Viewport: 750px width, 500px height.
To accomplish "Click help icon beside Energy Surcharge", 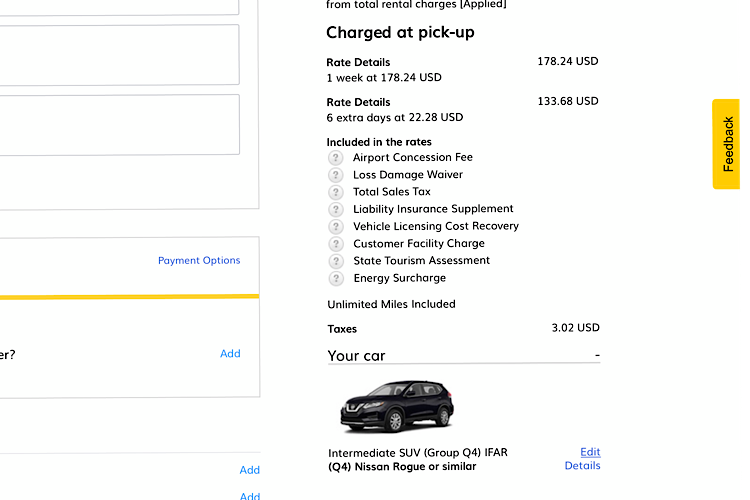I will (336, 278).
